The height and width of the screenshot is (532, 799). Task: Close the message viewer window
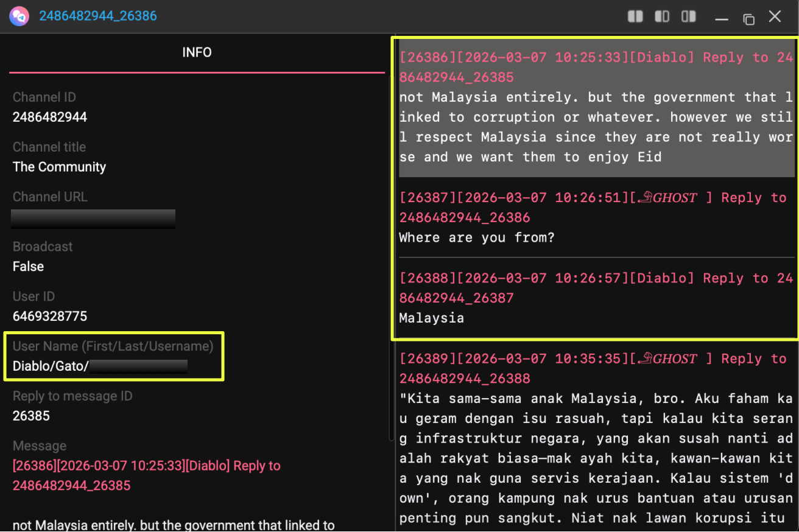pos(775,16)
